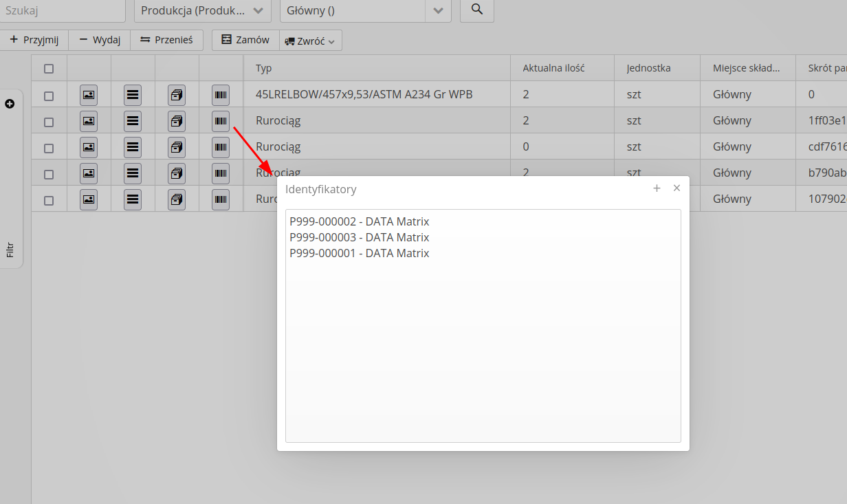Image resolution: width=847 pixels, height=504 pixels.
Task: Expand the Główny warehouse dropdown arrow
Action: (438, 10)
